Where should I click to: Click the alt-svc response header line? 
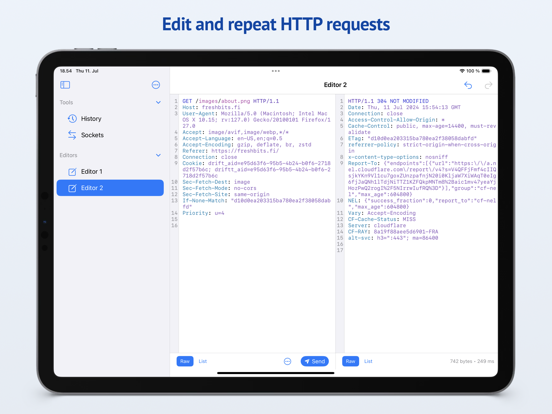[393, 238]
